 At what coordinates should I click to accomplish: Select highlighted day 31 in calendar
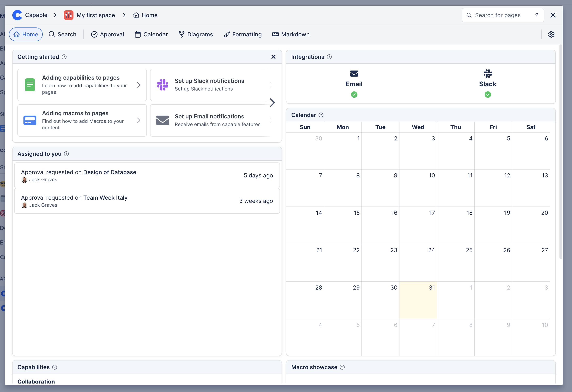418,300
